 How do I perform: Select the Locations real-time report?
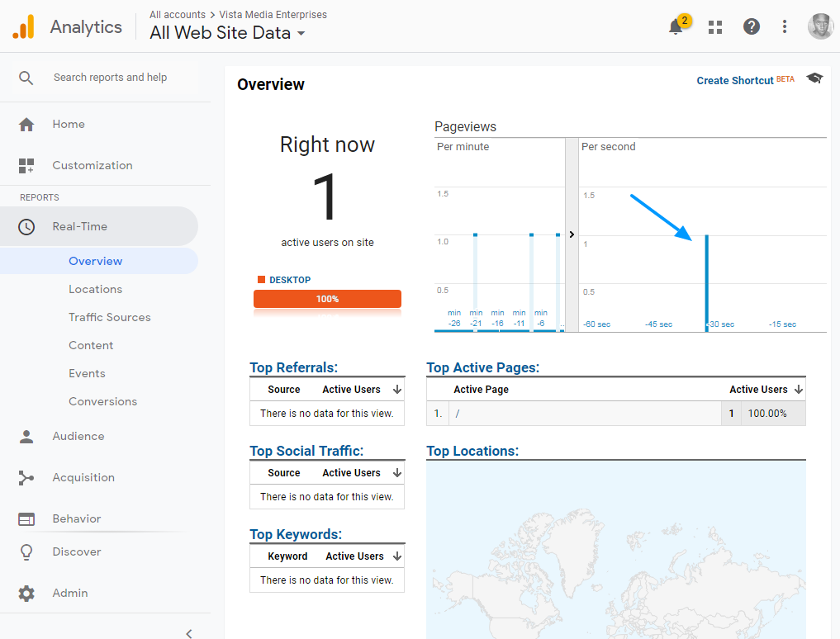coord(95,289)
